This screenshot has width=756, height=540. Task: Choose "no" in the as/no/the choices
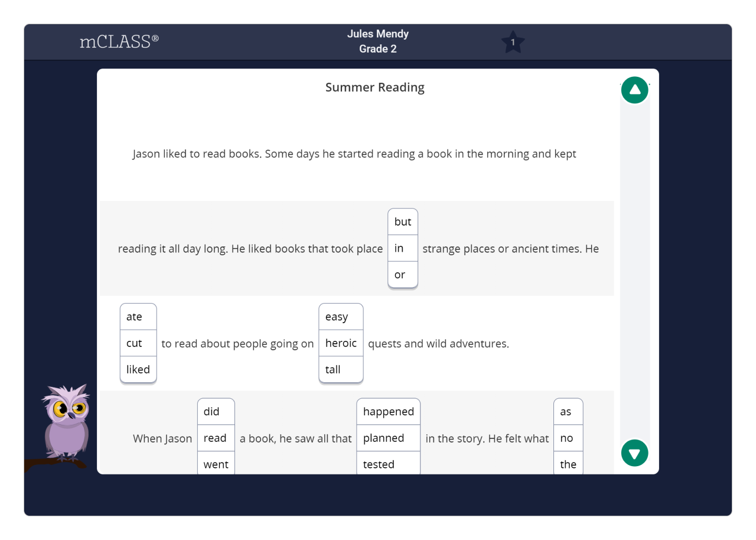tap(568, 438)
